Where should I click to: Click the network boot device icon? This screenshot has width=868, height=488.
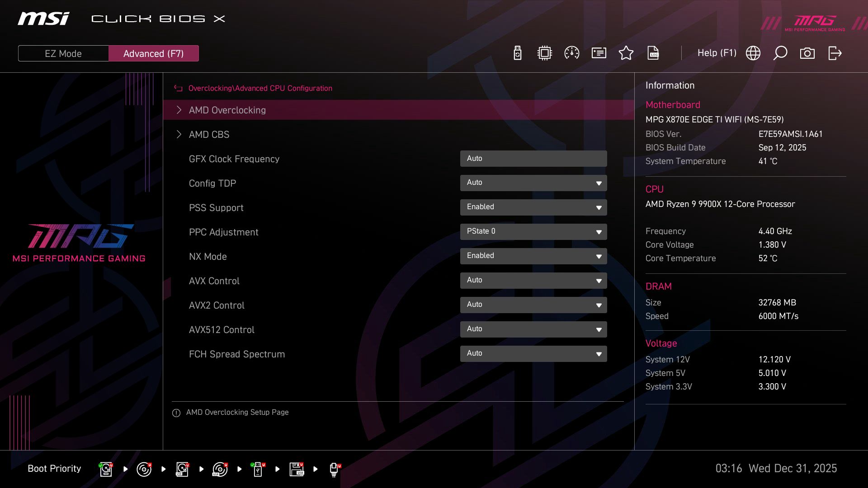[x=333, y=469]
